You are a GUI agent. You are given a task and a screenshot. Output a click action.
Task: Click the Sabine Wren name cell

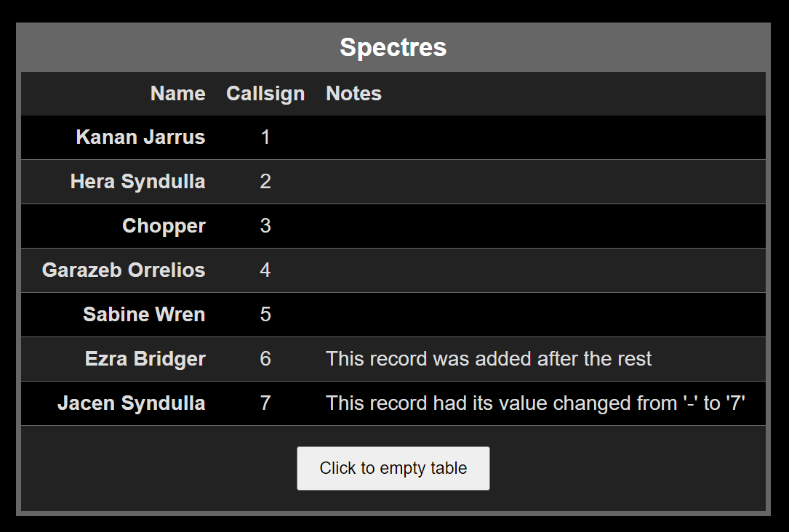pos(144,315)
